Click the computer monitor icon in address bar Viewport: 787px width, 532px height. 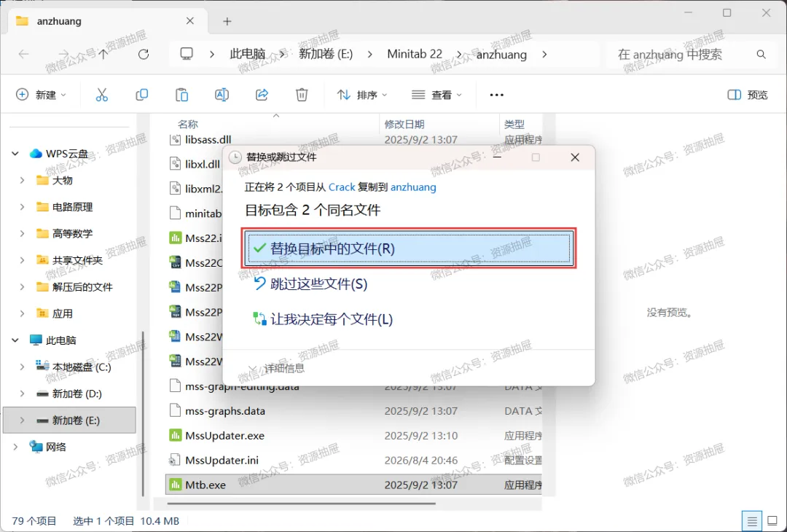[x=187, y=54]
